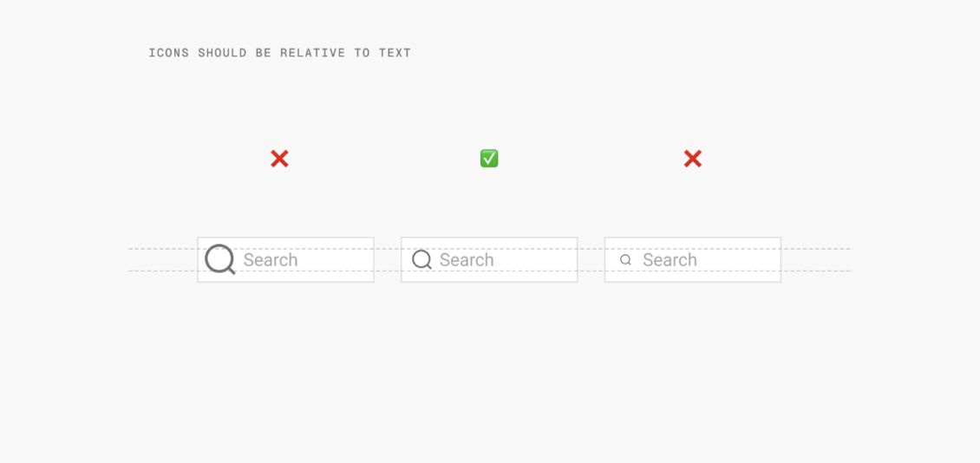Click the word 'SHOULD' in the heading

(x=222, y=53)
